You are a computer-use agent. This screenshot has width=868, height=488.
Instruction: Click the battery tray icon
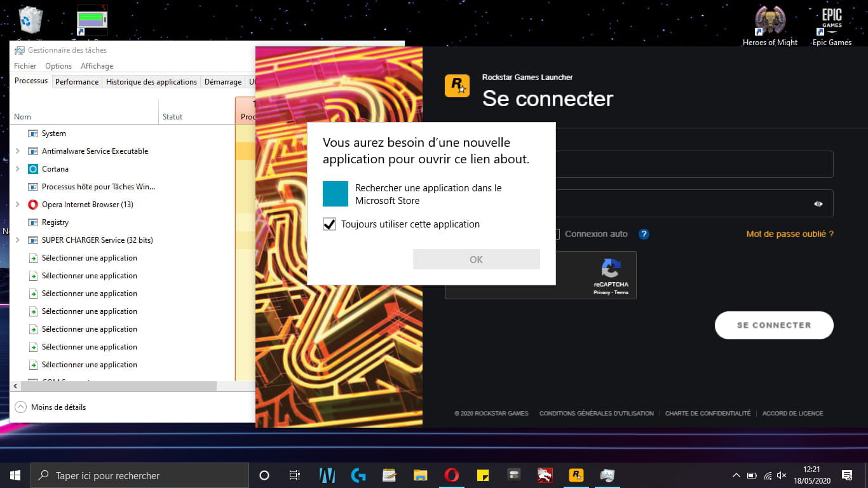pos(752,475)
